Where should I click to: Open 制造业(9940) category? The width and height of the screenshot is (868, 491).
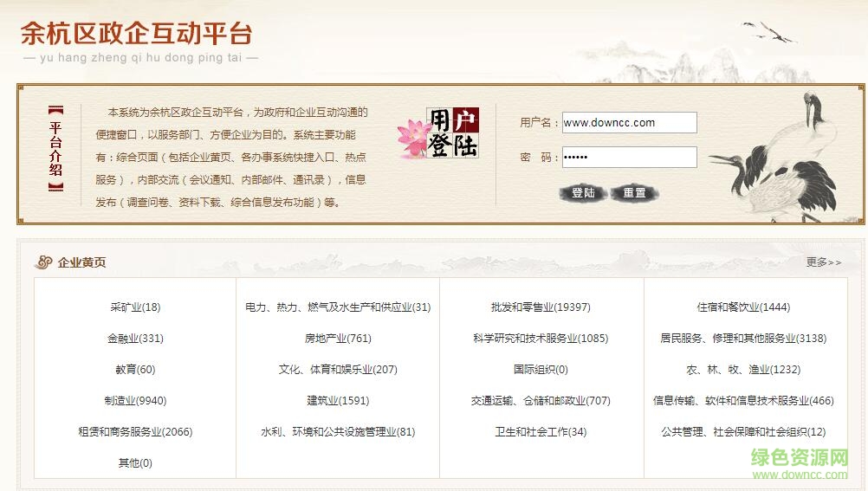[135, 400]
